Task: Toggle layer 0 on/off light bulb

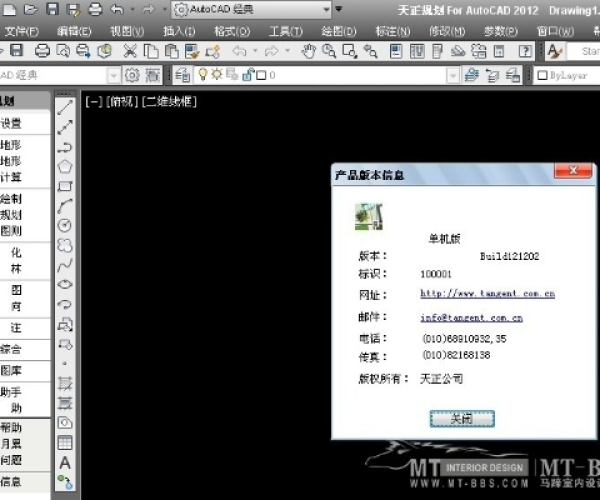Action: click(203, 74)
